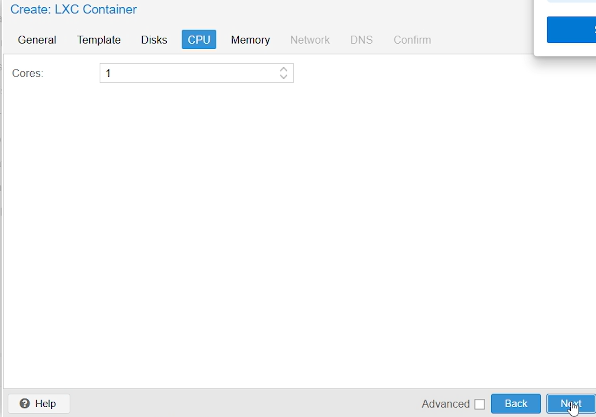The image size is (596, 417).
Task: Click the disabled Confirm tab
Action: 412,40
